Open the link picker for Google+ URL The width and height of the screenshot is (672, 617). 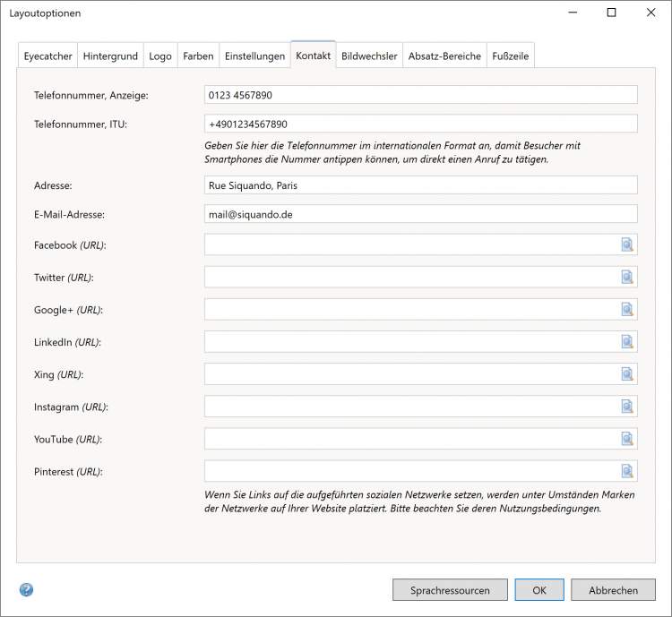(x=627, y=310)
